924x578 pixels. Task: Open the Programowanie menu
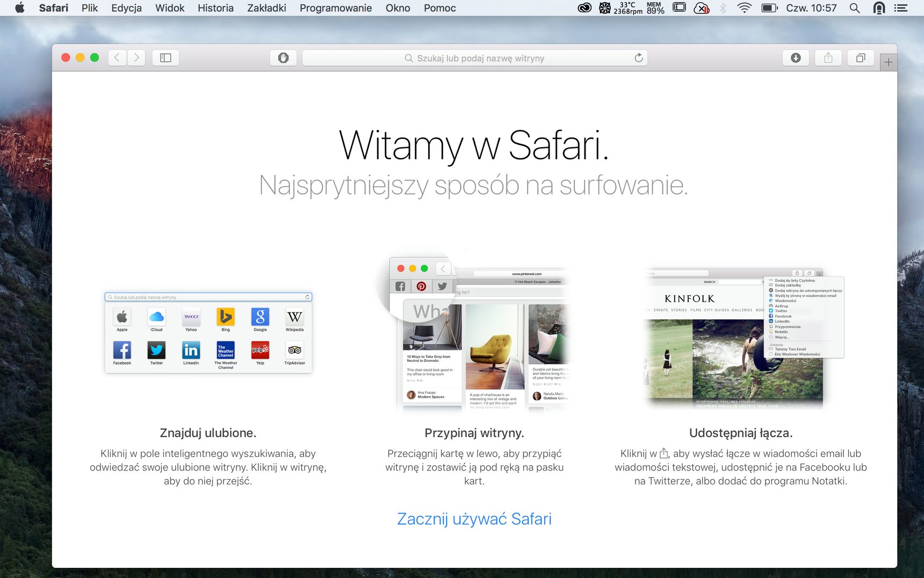[336, 8]
